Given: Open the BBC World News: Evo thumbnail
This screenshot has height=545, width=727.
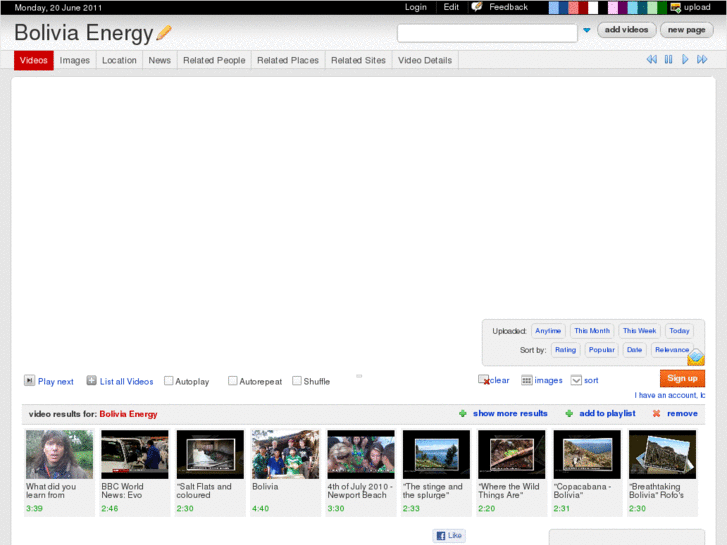Looking at the screenshot, I should [x=135, y=454].
